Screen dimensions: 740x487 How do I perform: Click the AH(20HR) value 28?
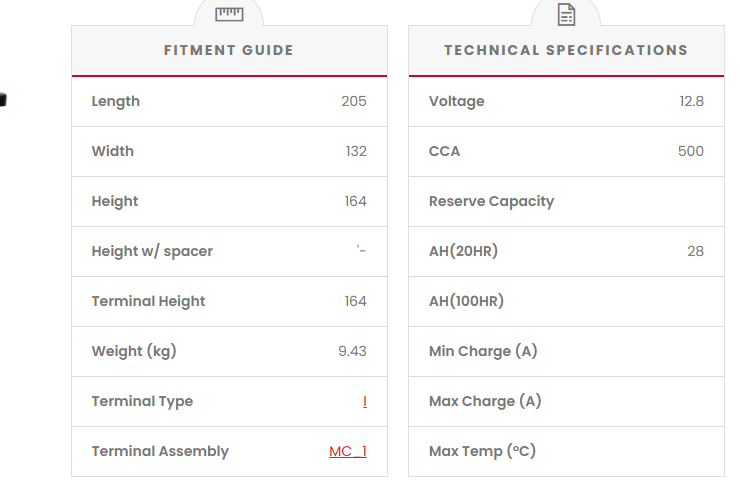[x=695, y=251]
